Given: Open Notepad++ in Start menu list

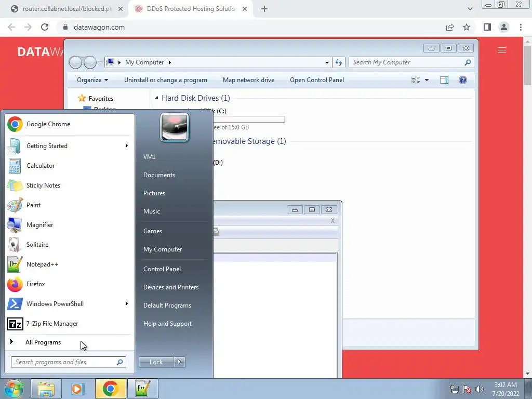Looking at the screenshot, I should pyautogui.click(x=70, y=264).
